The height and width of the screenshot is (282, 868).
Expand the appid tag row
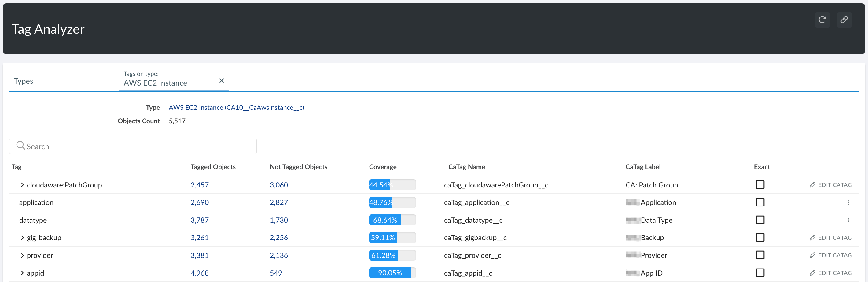tap(22, 273)
